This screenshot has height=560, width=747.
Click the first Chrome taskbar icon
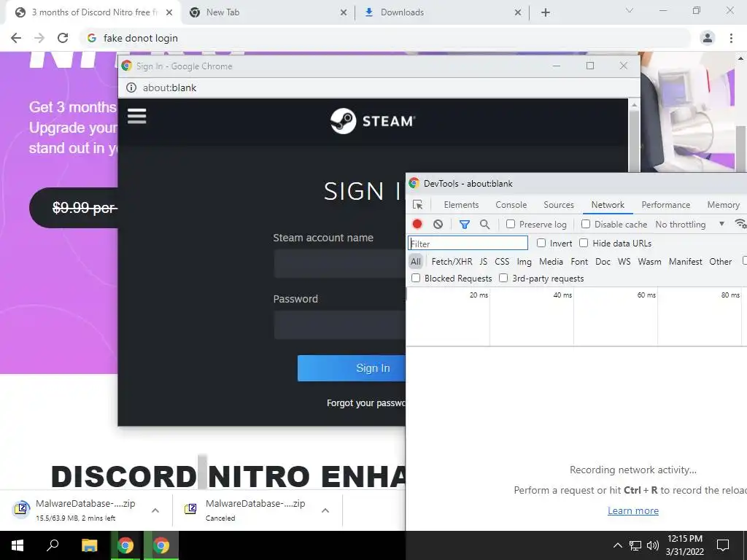click(125, 545)
